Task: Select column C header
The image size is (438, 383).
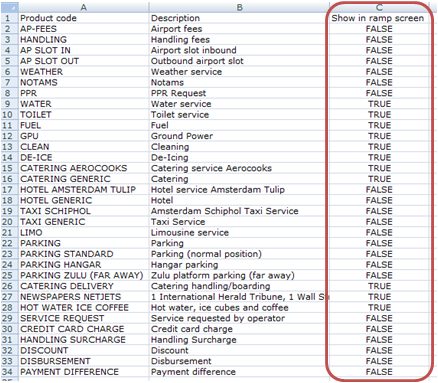Action: coord(379,7)
